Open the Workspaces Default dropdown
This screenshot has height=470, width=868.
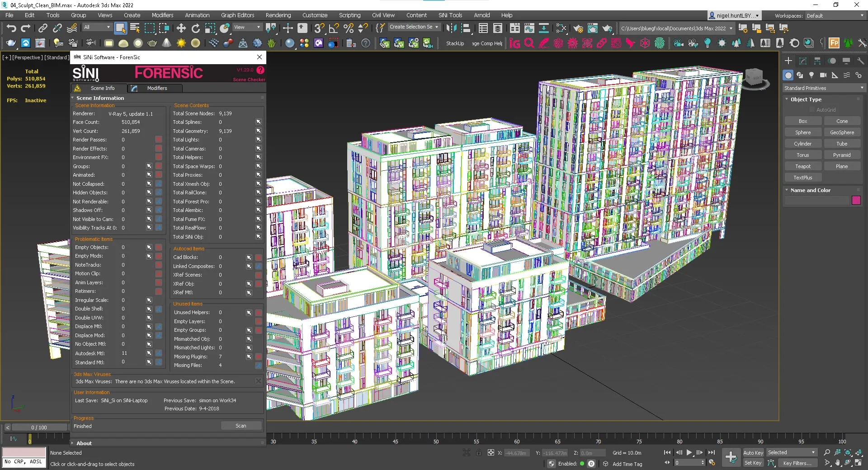(x=835, y=15)
